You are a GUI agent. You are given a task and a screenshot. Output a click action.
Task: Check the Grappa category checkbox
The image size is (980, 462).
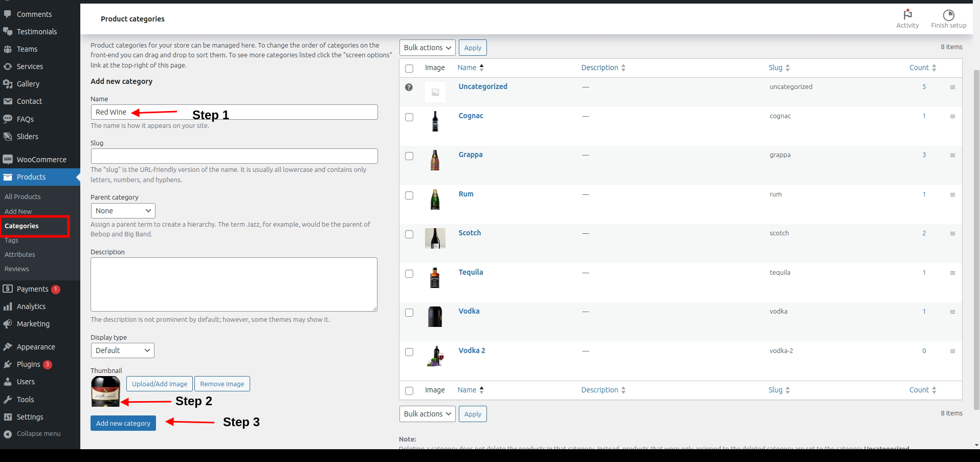point(409,156)
